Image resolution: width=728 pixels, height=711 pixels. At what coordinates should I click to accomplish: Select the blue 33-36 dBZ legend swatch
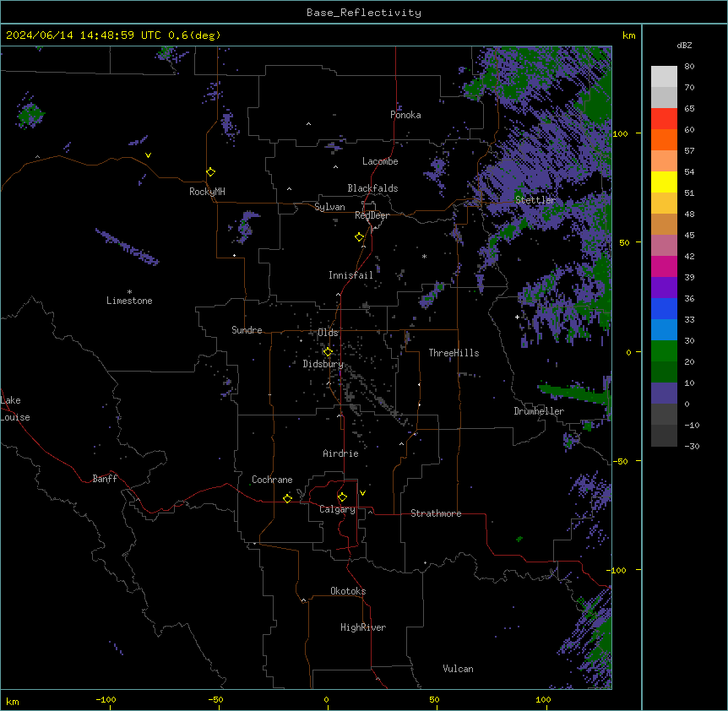(x=664, y=308)
